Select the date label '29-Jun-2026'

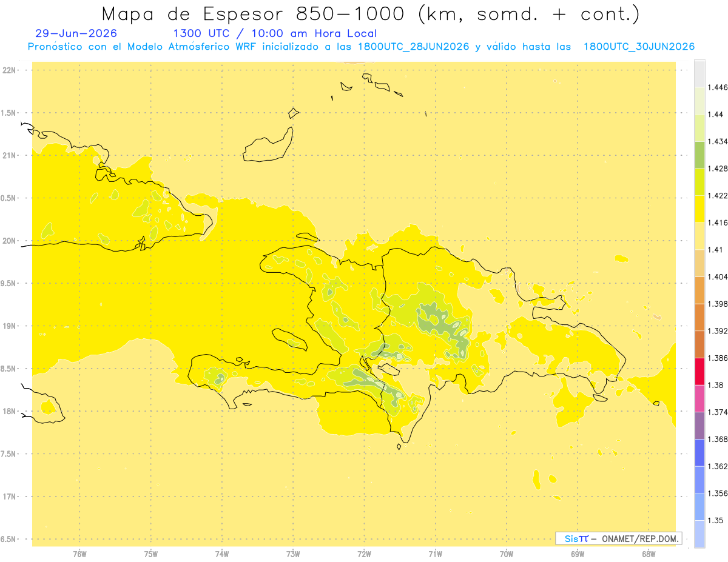point(76,34)
